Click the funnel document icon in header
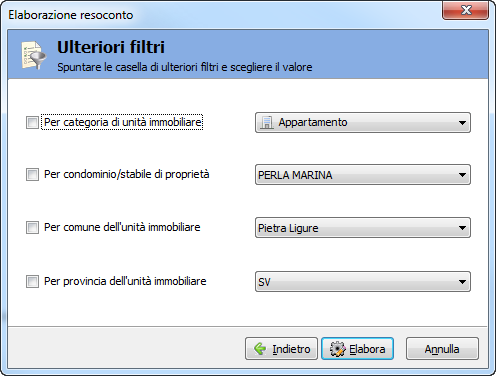Viewport: 496px width, 376px height. pos(34,55)
